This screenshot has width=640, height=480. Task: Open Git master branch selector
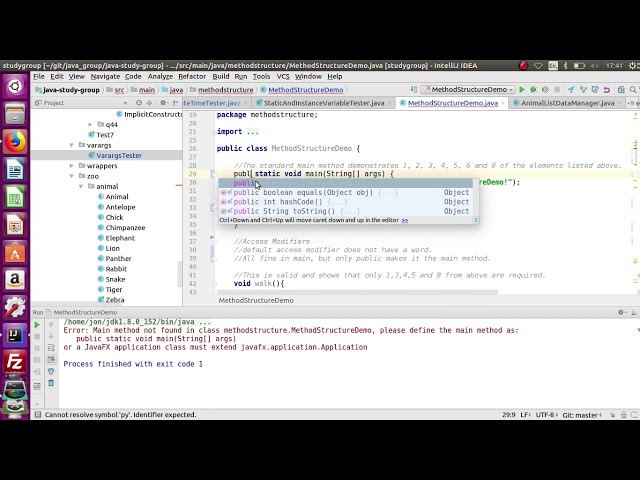point(582,415)
